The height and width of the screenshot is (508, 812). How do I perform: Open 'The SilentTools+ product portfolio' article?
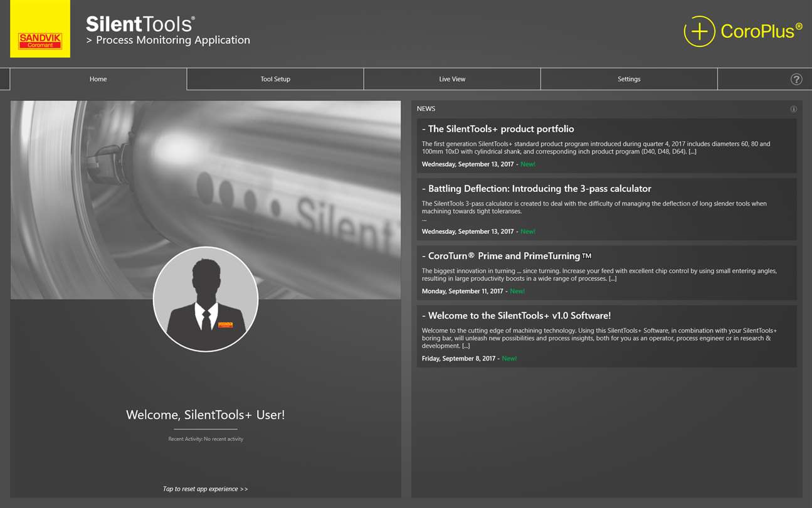tap(606, 146)
